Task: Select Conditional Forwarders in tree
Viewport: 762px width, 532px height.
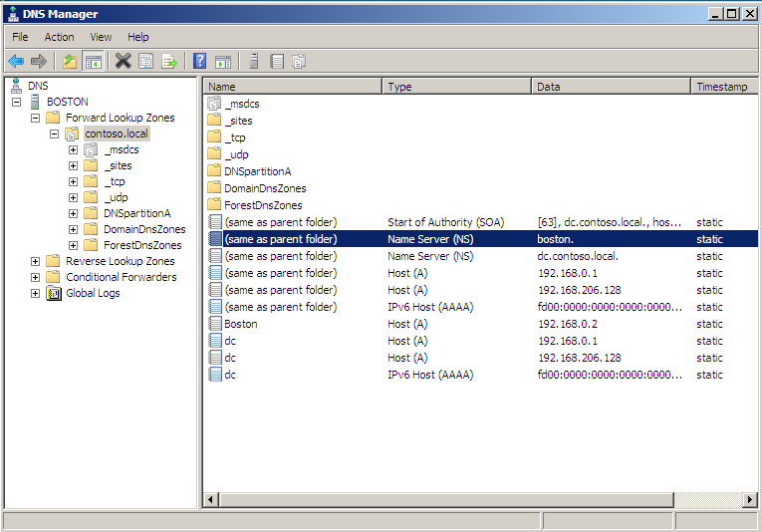Action: point(122,277)
